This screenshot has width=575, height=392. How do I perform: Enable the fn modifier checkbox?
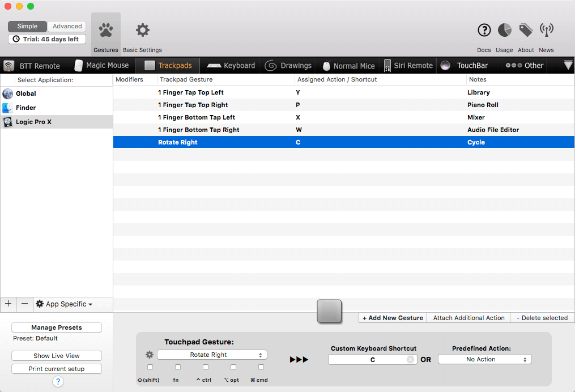pos(178,367)
